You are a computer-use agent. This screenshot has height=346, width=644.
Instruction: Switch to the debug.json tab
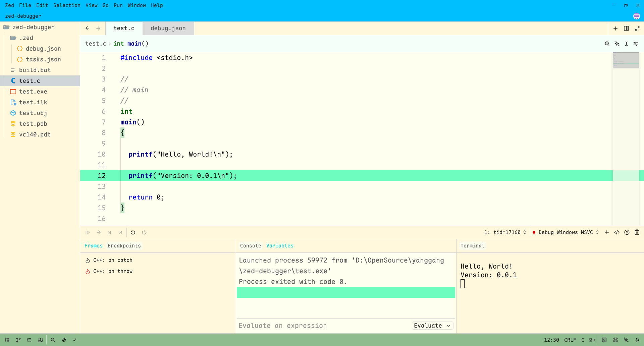pyautogui.click(x=168, y=28)
